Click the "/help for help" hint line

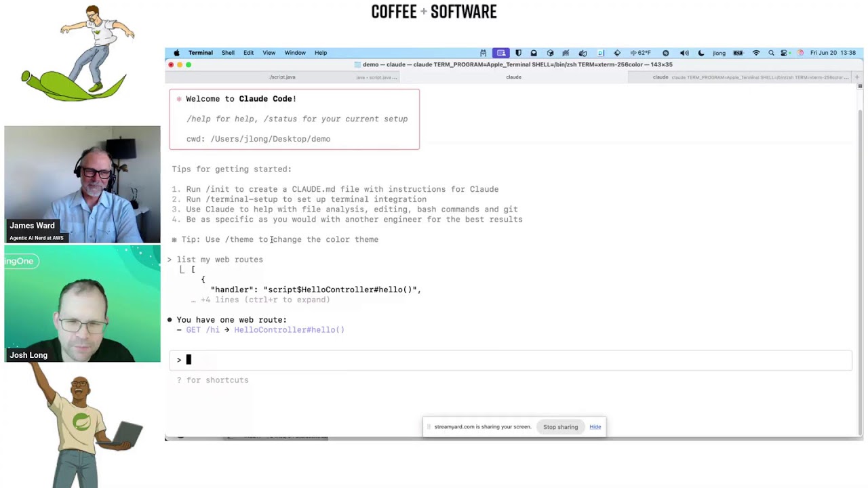(297, 119)
